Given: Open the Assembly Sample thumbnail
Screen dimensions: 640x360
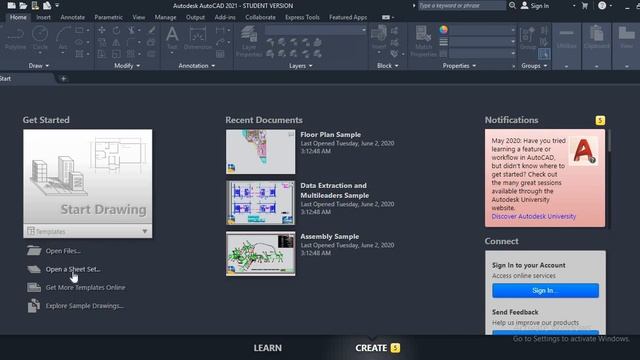Looking at the screenshot, I should coord(260,254).
